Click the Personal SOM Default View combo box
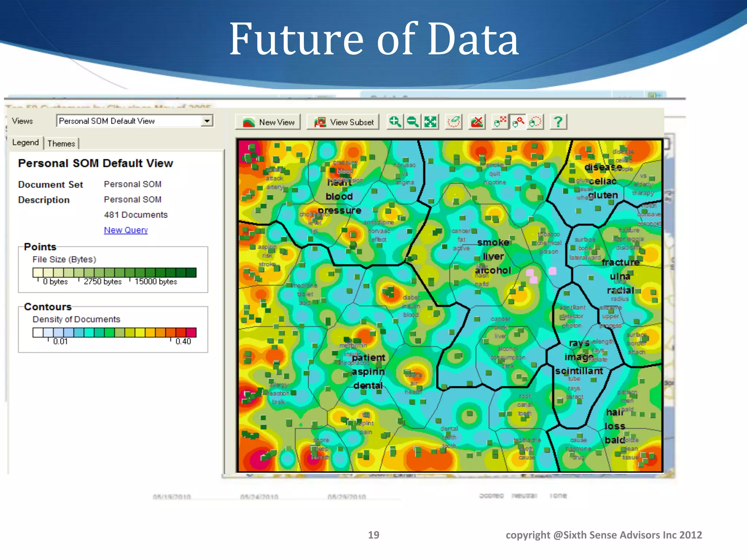 (x=135, y=121)
